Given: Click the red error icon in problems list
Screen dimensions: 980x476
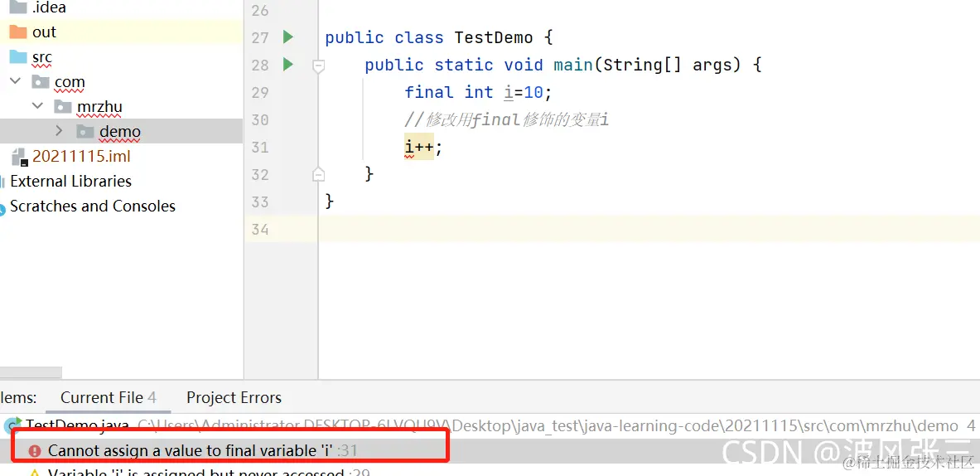Looking at the screenshot, I should [35, 450].
